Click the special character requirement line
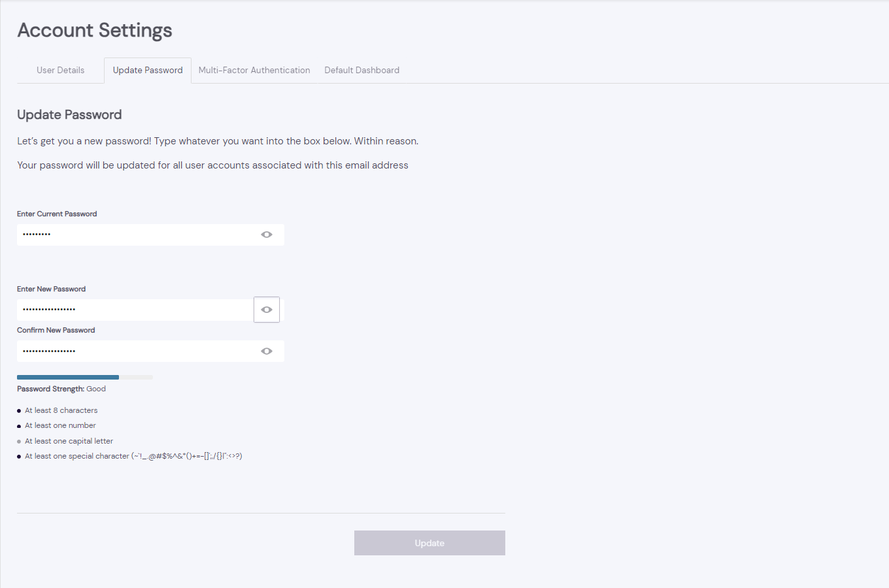 133,456
